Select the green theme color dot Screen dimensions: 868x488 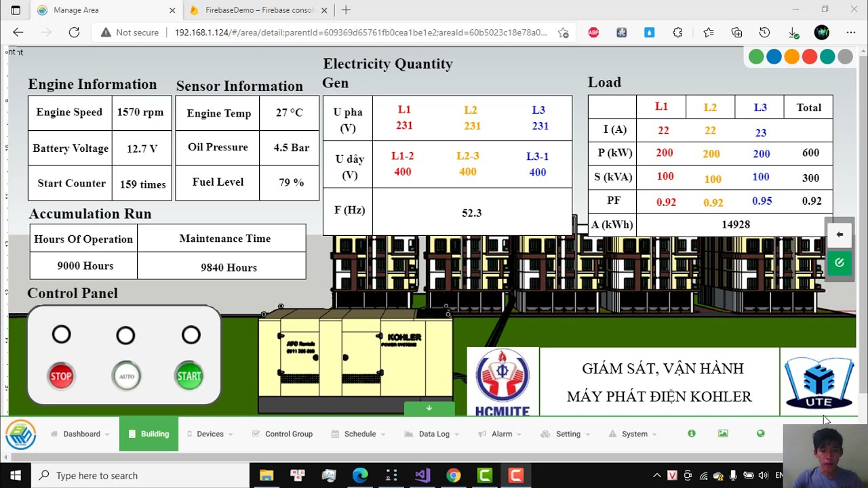[x=756, y=57]
